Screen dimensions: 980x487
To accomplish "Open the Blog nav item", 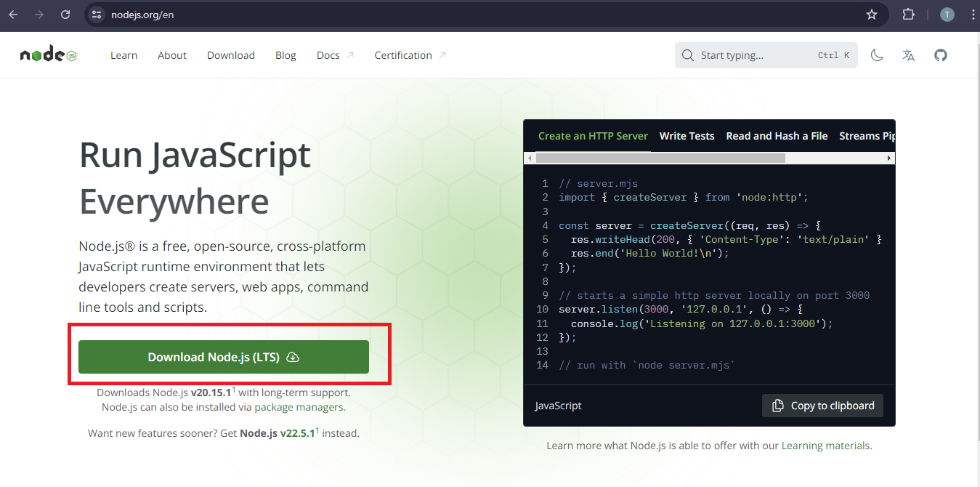I will click(286, 55).
